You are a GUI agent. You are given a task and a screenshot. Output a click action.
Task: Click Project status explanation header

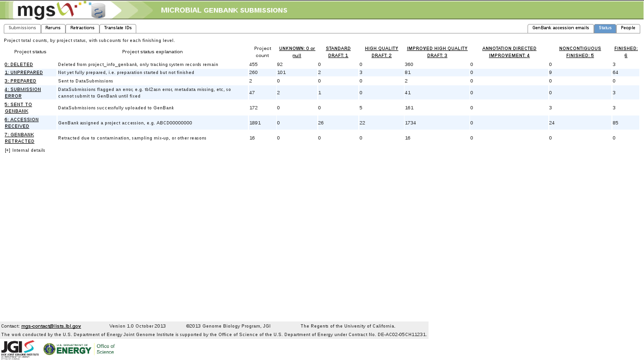click(x=152, y=52)
